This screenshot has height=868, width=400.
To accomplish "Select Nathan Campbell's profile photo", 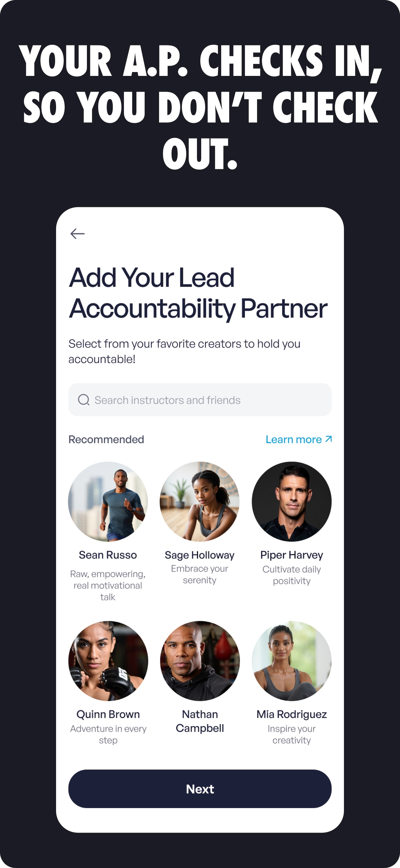I will point(200,661).
